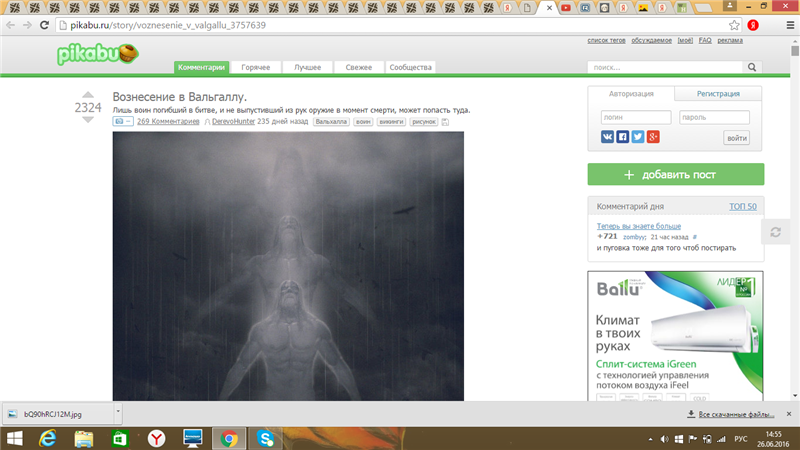Viewport: 800px width, 450px height.
Task: Bookmark the page with the star icon
Action: click(734, 25)
